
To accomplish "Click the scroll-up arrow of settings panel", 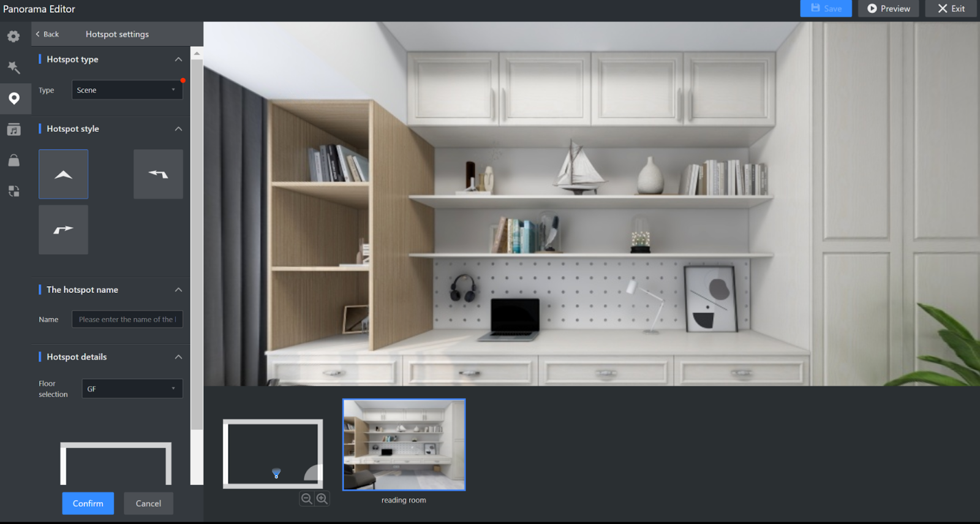I will tap(197, 53).
